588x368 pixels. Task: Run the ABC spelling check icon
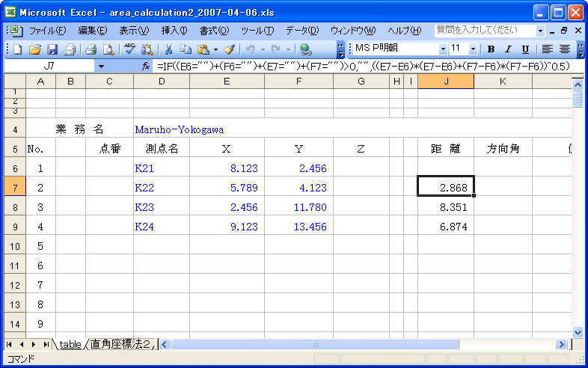pos(129,49)
